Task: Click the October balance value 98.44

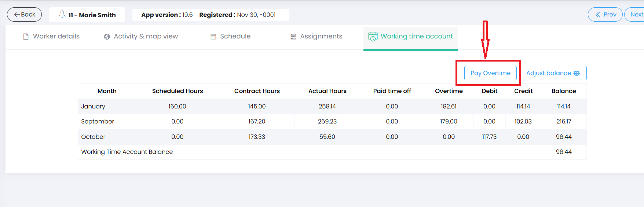Action: click(x=564, y=137)
